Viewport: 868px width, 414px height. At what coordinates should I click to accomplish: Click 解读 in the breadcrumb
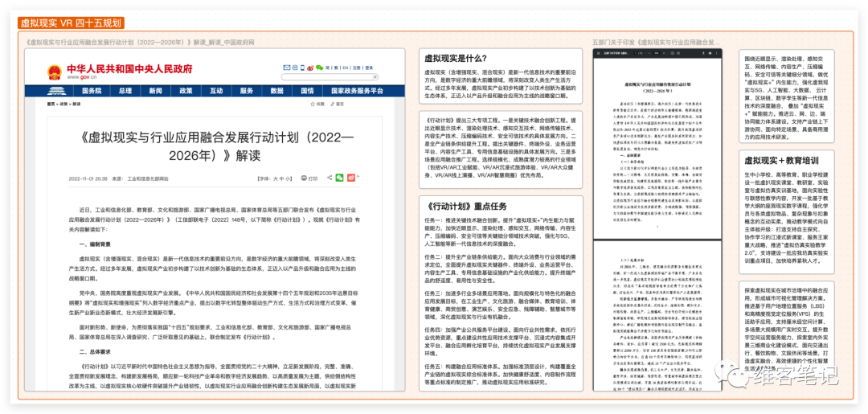[76, 104]
